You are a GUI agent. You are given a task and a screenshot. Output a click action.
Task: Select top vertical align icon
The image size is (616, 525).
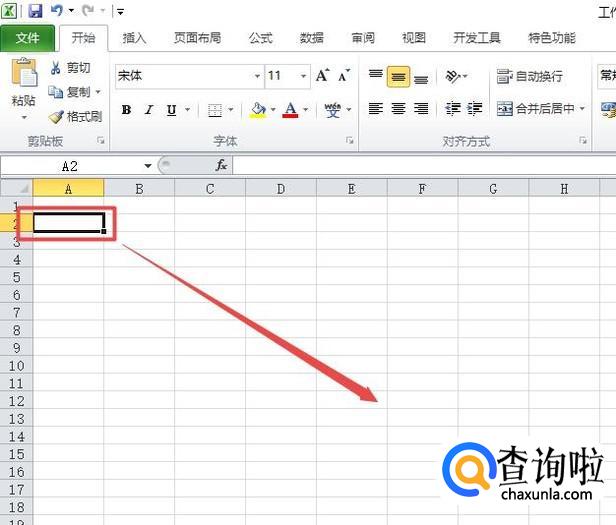[376, 74]
